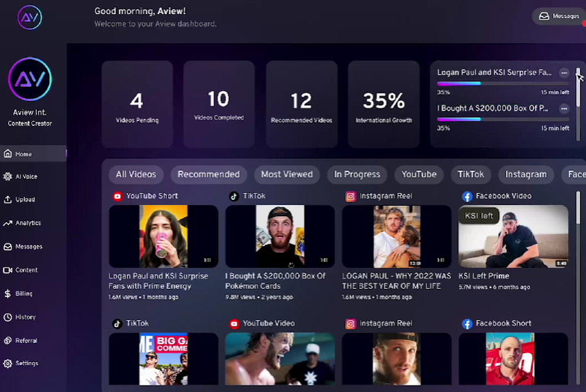Open second-row YouTube Video shouting thumbnail
Screen dimensions: 586x392
pos(280,359)
